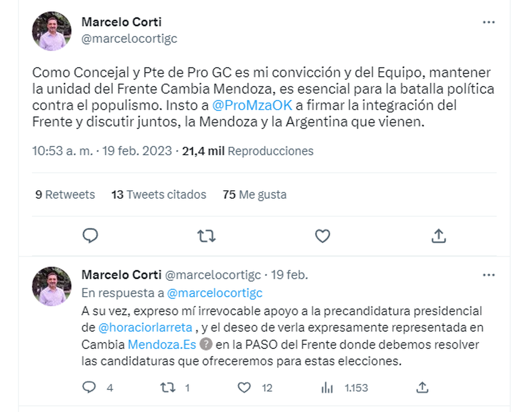Share the main tweet via share icon
The height and width of the screenshot is (412, 532).
coord(438,236)
